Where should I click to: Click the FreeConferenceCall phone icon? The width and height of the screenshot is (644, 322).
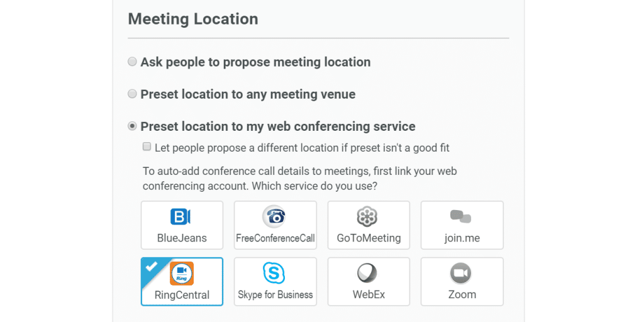(275, 216)
